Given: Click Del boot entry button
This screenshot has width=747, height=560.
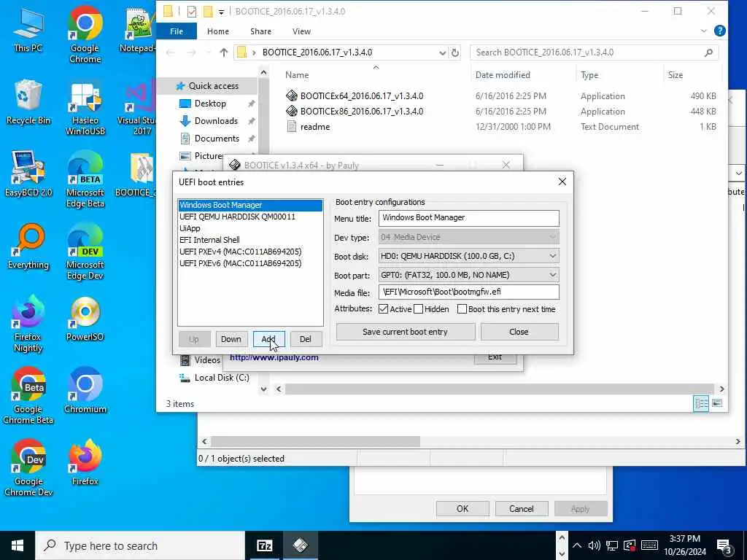Looking at the screenshot, I should point(306,339).
